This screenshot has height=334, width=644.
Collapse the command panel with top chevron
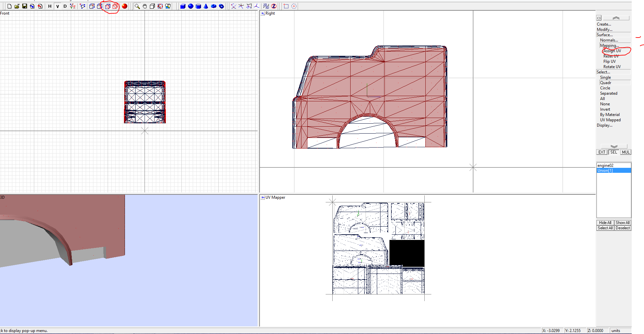pyautogui.click(x=616, y=18)
